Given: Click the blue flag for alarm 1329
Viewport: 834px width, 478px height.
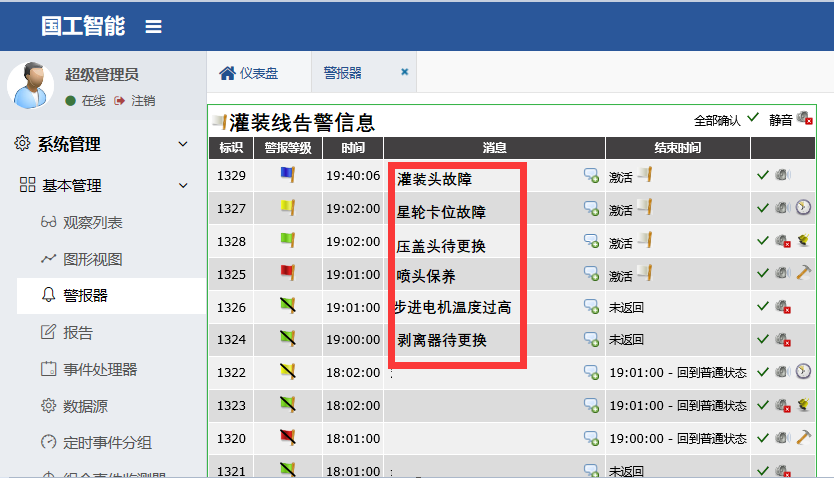Looking at the screenshot, I should (x=288, y=175).
